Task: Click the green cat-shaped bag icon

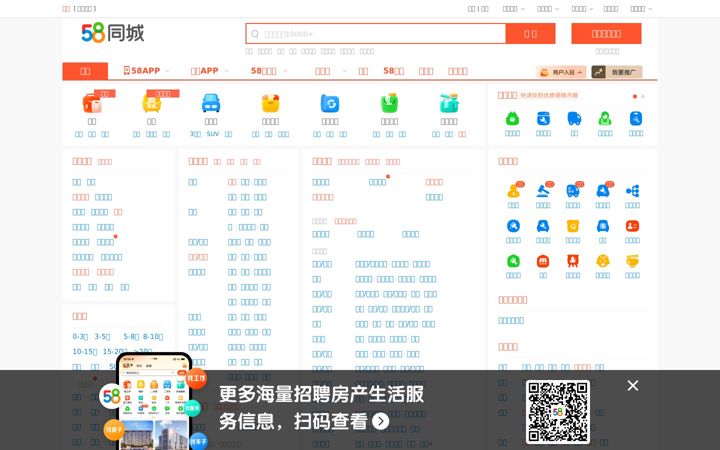Action: pos(512,119)
